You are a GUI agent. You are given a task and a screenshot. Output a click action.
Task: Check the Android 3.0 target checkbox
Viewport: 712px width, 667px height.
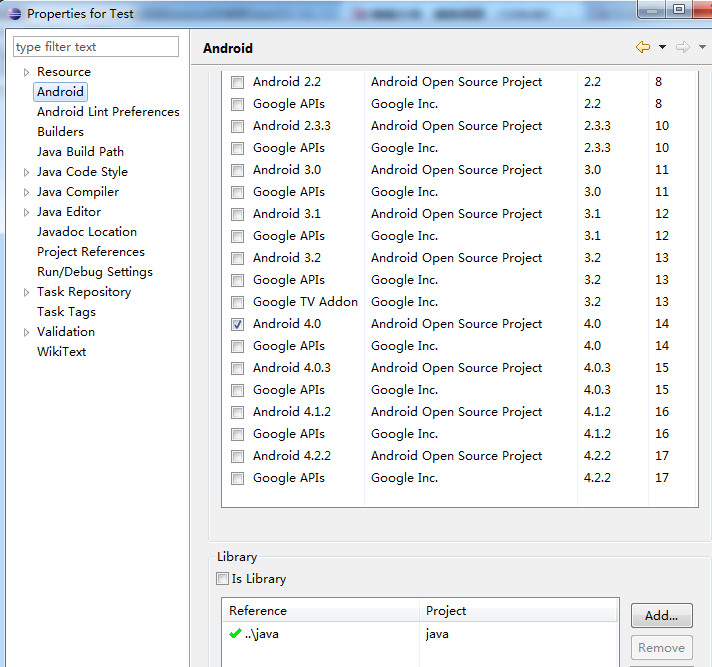[x=237, y=170]
